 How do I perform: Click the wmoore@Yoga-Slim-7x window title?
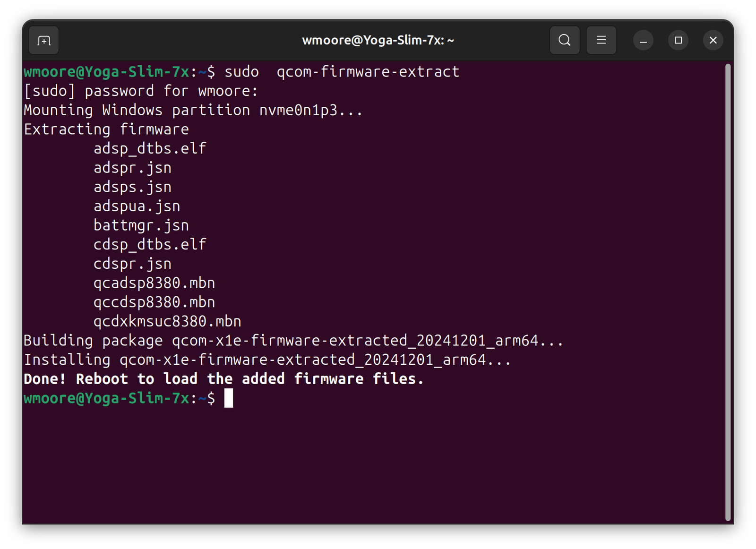tap(378, 41)
